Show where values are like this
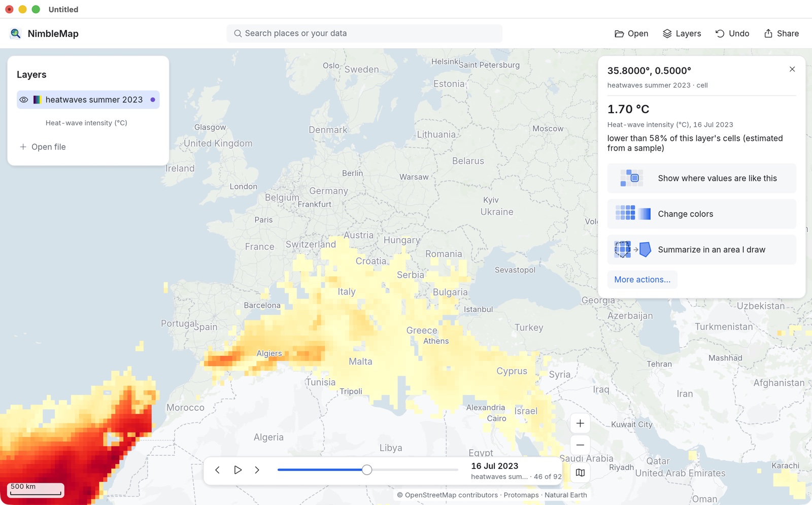Viewport: 812px width, 505px height. tap(701, 178)
